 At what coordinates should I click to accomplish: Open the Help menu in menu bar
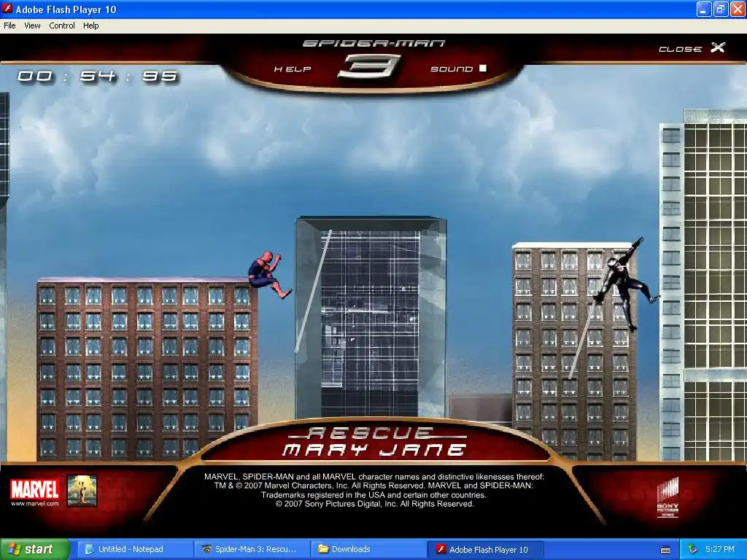pos(91,26)
